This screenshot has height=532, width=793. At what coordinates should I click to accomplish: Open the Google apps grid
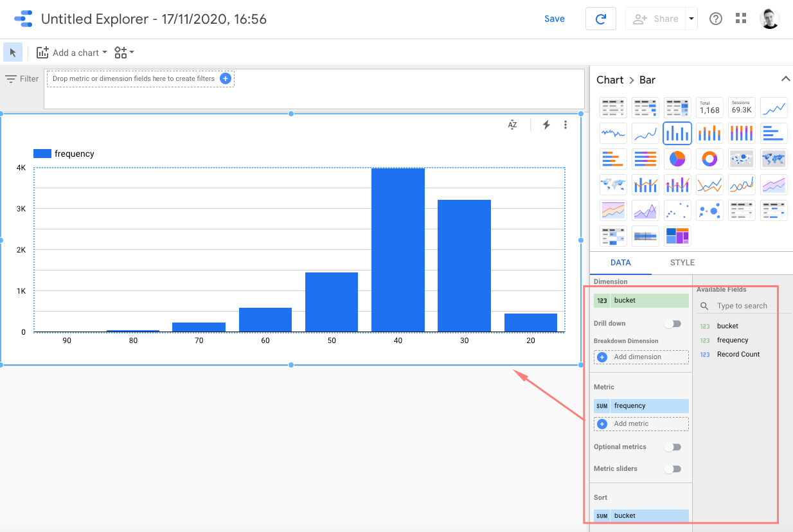point(741,19)
